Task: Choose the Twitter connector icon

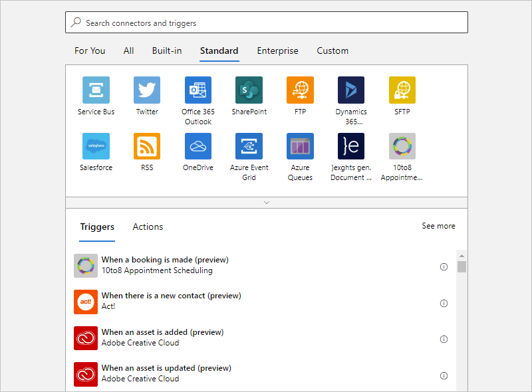Action: pos(147,90)
